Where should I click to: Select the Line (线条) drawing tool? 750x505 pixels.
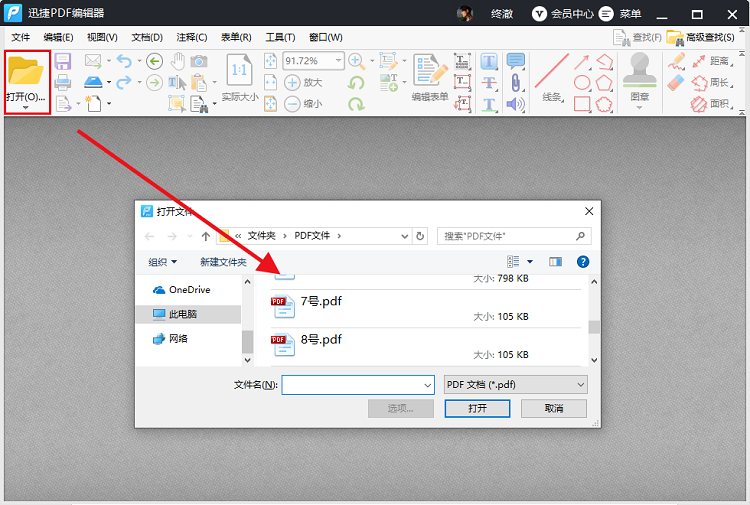coord(551,71)
